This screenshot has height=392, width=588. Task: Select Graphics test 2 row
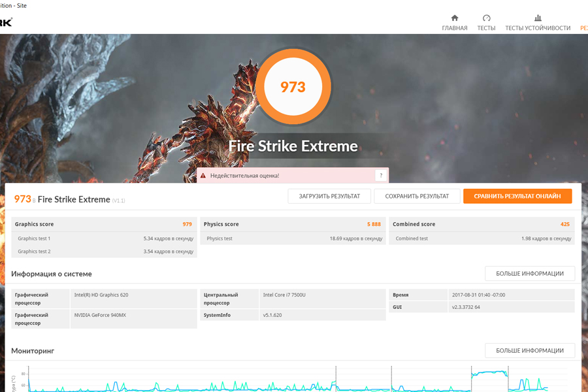[x=105, y=252]
